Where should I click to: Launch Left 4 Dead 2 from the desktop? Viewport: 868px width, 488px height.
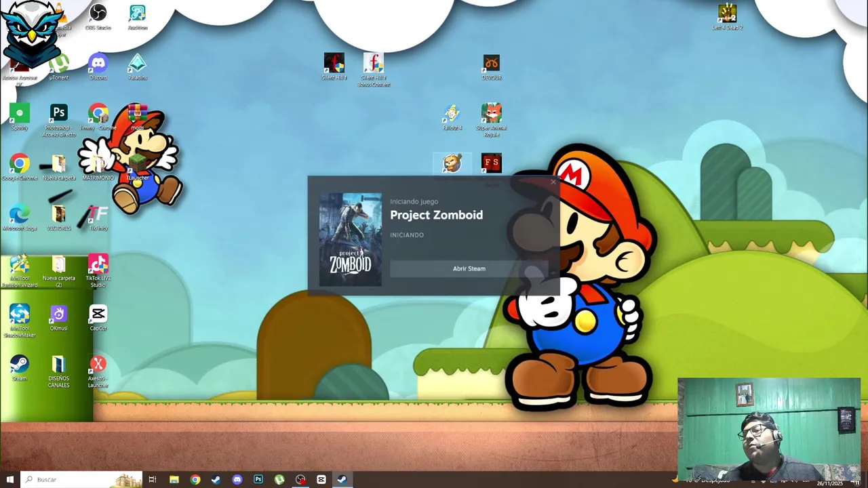(x=728, y=18)
